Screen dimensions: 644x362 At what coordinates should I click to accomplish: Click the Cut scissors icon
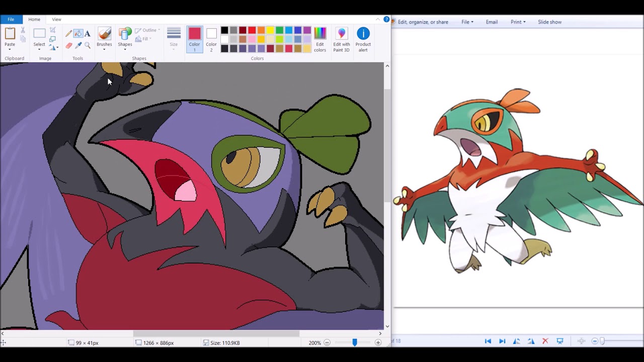tap(23, 30)
